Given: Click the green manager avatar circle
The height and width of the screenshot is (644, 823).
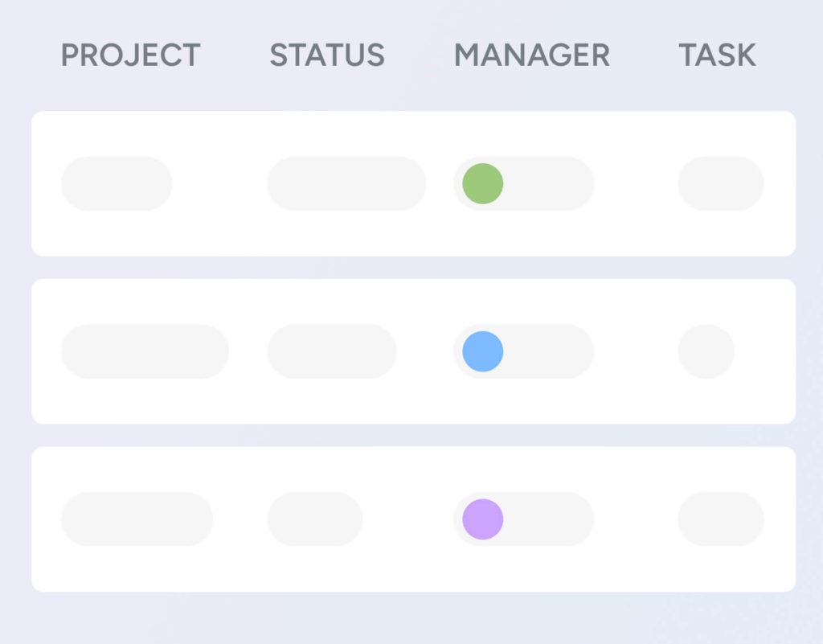Looking at the screenshot, I should tap(483, 183).
